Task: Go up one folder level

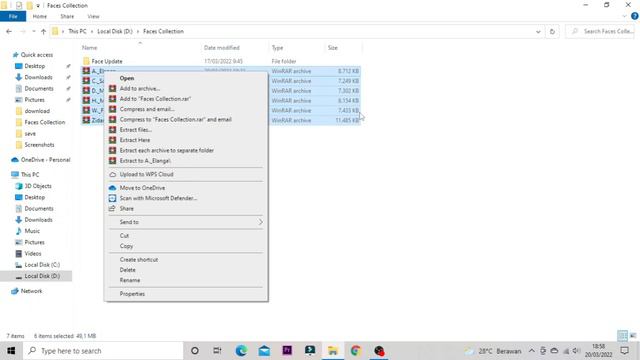Action: pyautogui.click(x=43, y=31)
